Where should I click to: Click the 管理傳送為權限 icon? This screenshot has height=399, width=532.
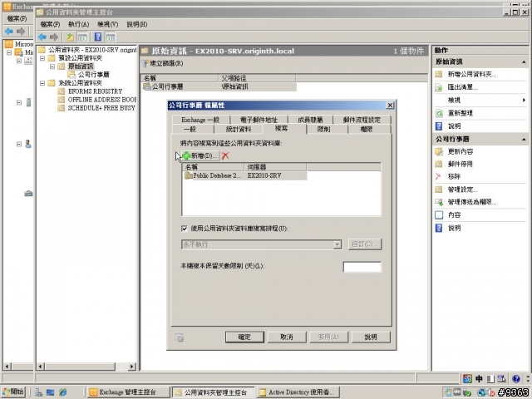click(x=439, y=202)
